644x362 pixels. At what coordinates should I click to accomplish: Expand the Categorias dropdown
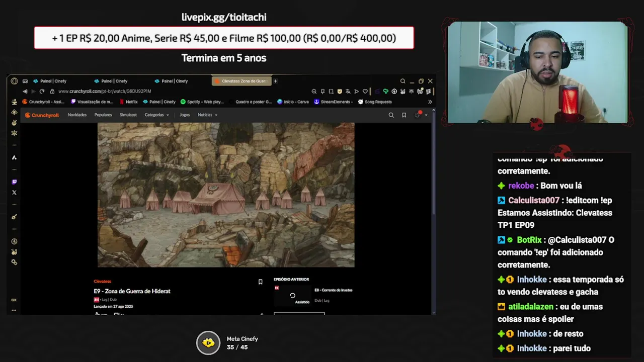[x=157, y=115]
